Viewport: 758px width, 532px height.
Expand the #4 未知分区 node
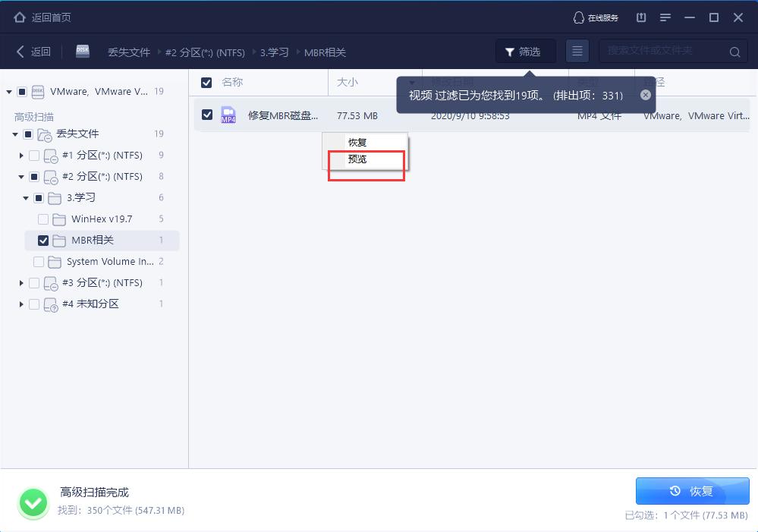[20, 304]
